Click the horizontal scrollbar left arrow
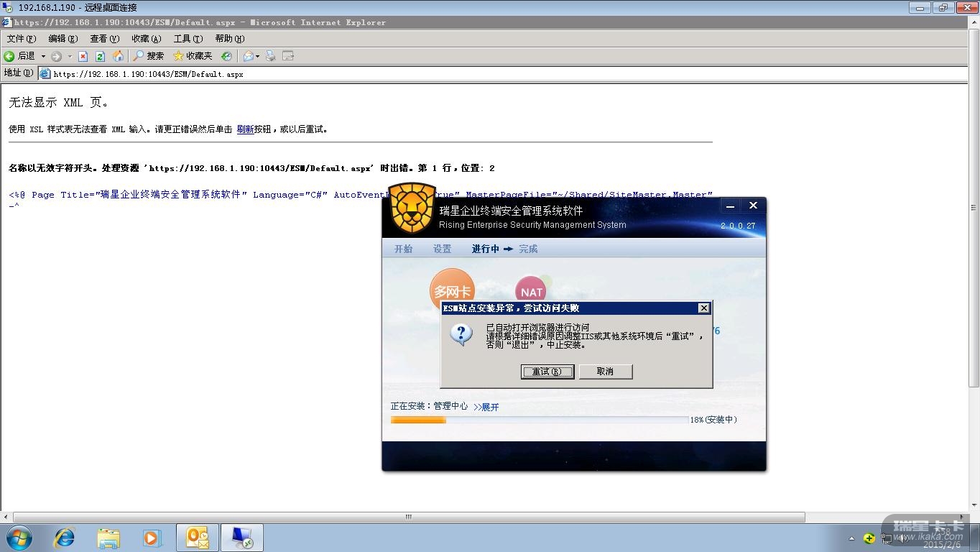 coord(6,517)
